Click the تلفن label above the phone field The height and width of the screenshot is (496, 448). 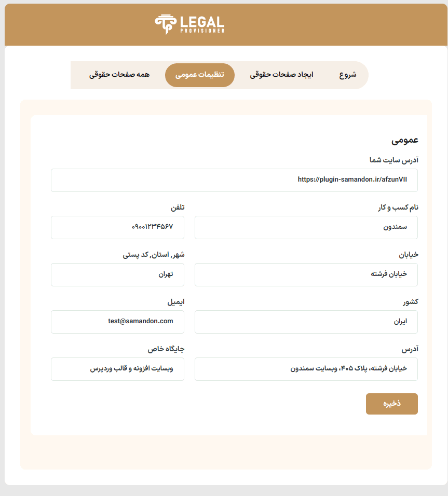click(x=178, y=208)
